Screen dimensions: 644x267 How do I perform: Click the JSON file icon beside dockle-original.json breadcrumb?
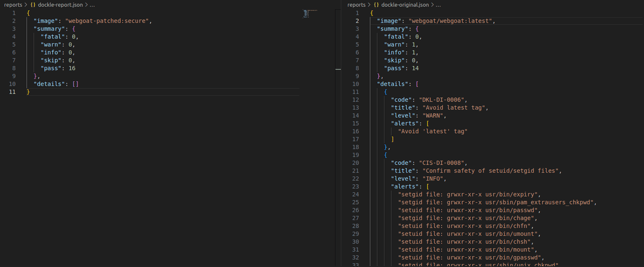376,4
